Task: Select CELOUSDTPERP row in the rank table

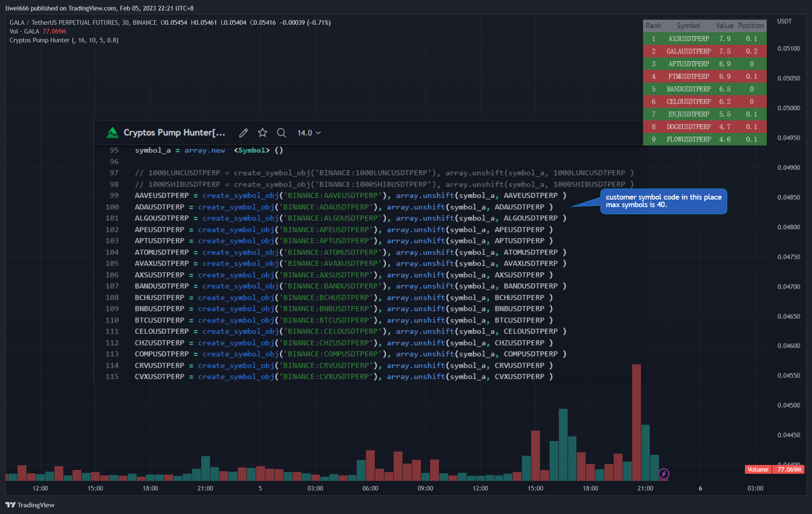Action: click(x=705, y=101)
